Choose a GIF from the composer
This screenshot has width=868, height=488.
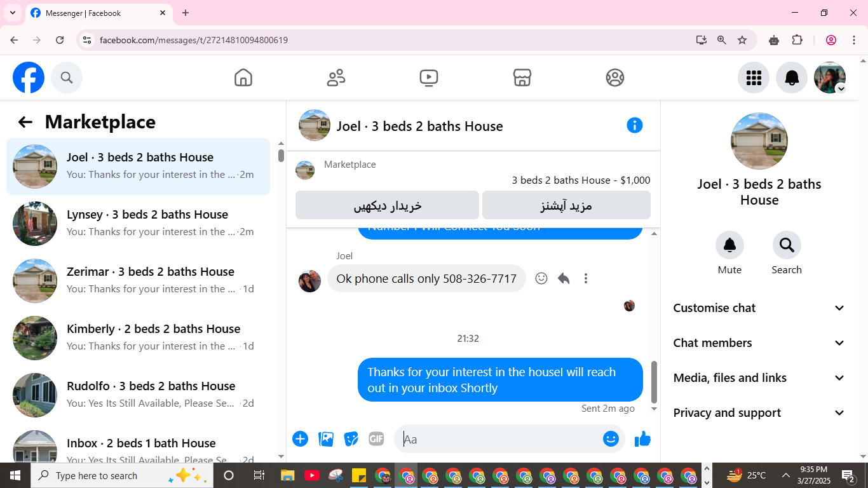click(377, 439)
